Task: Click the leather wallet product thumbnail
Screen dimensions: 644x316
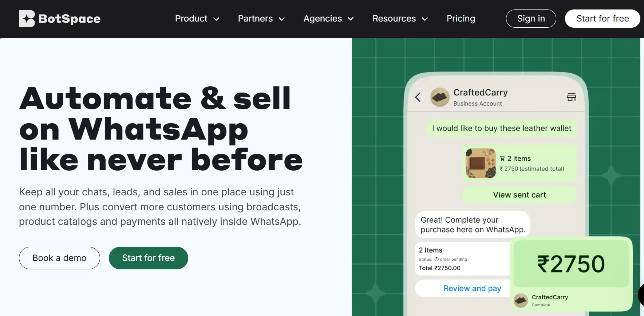Action: pos(480,163)
